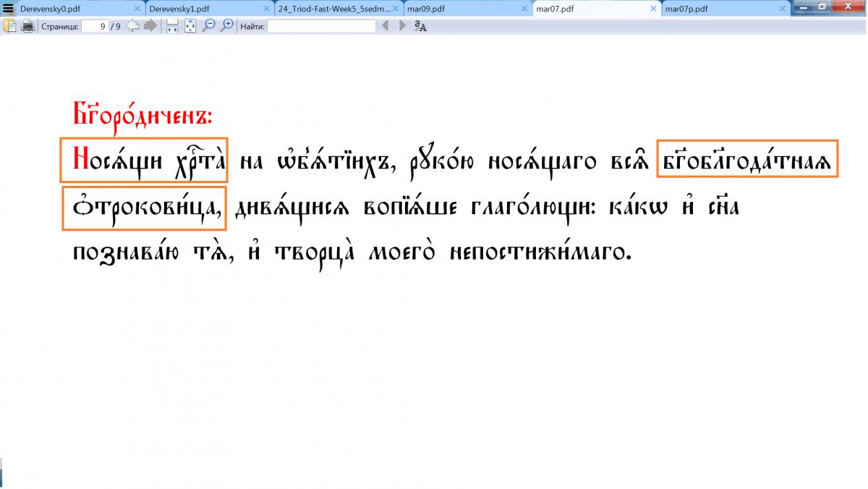Find previous match arrow

[x=385, y=26]
